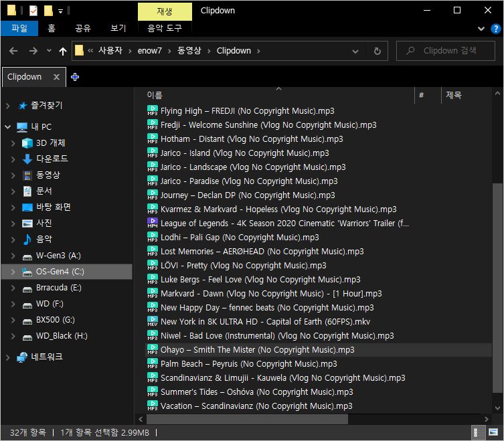Expand the 네트워크 tree node
The image size is (504, 441).
click(x=8, y=357)
